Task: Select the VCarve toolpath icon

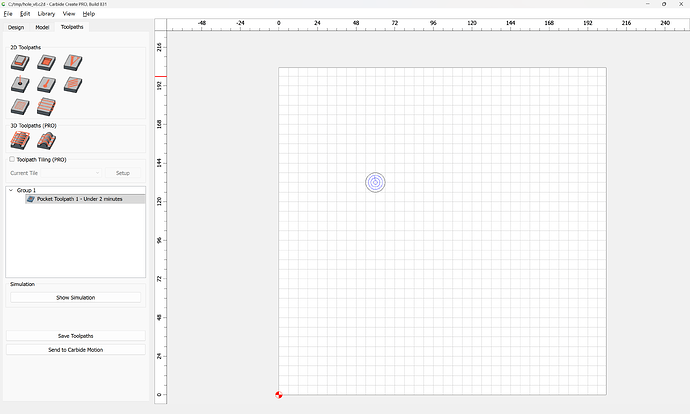Action: [x=72, y=63]
